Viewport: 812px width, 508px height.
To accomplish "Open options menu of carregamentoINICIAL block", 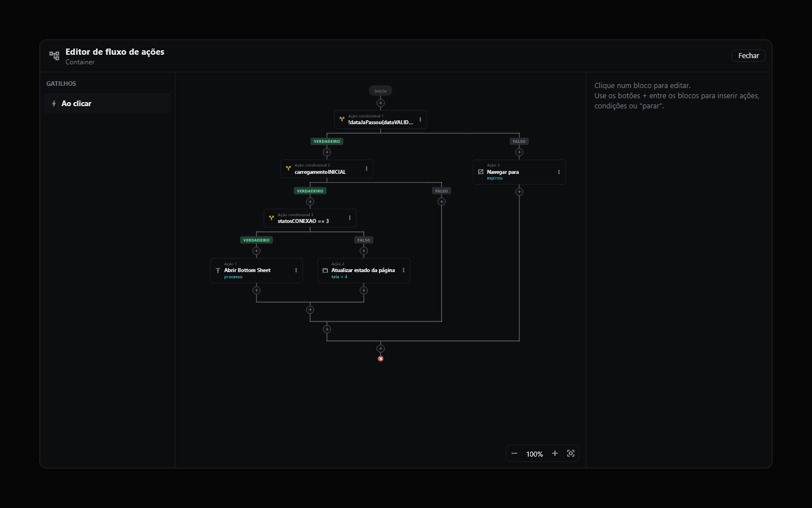I will (367, 169).
